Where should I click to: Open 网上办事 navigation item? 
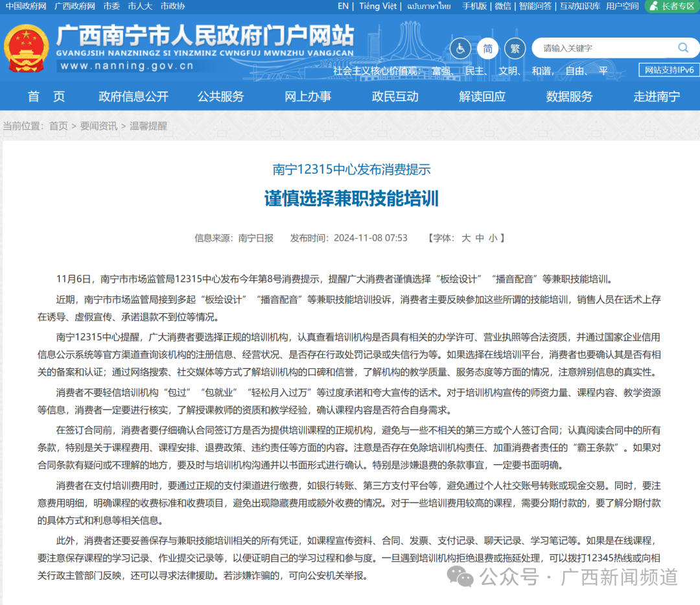pyautogui.click(x=308, y=97)
